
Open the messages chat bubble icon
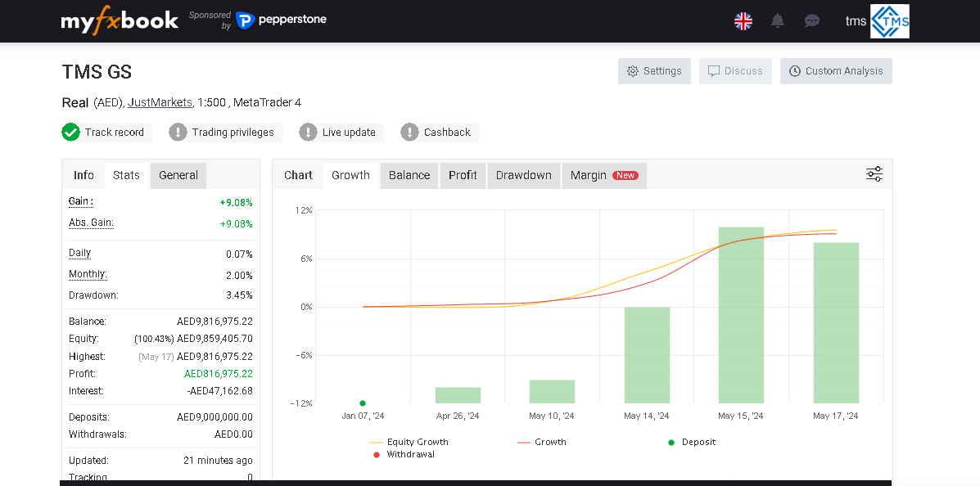(811, 21)
